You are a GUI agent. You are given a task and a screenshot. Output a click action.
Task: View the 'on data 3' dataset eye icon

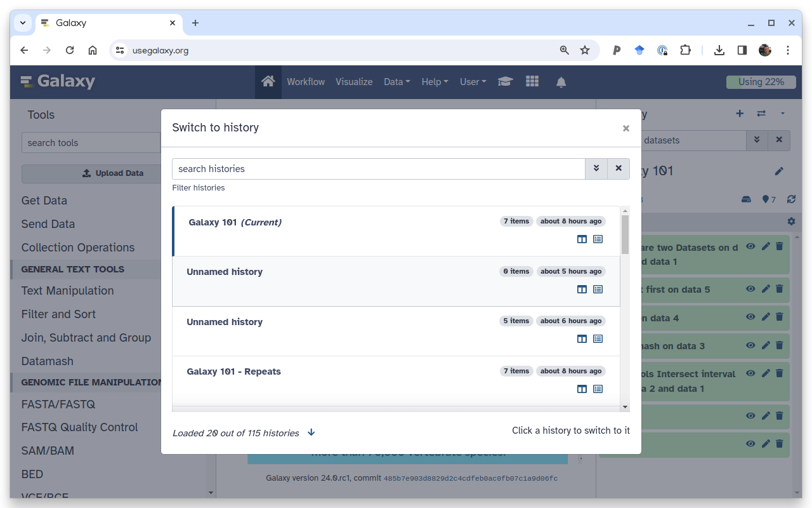click(750, 345)
